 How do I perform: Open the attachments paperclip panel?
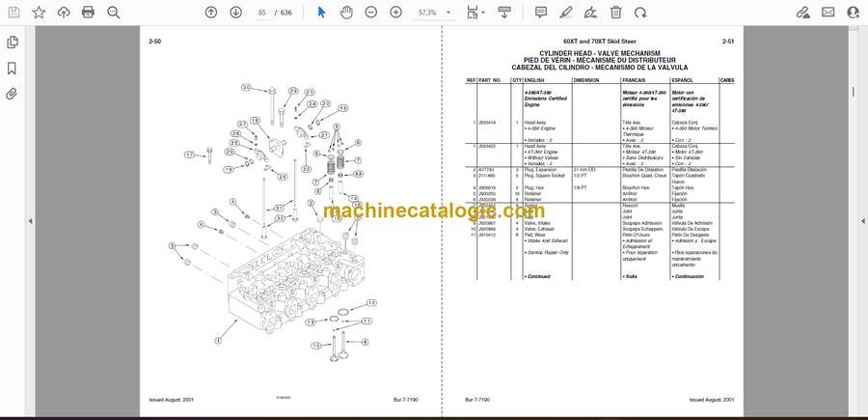[12, 94]
